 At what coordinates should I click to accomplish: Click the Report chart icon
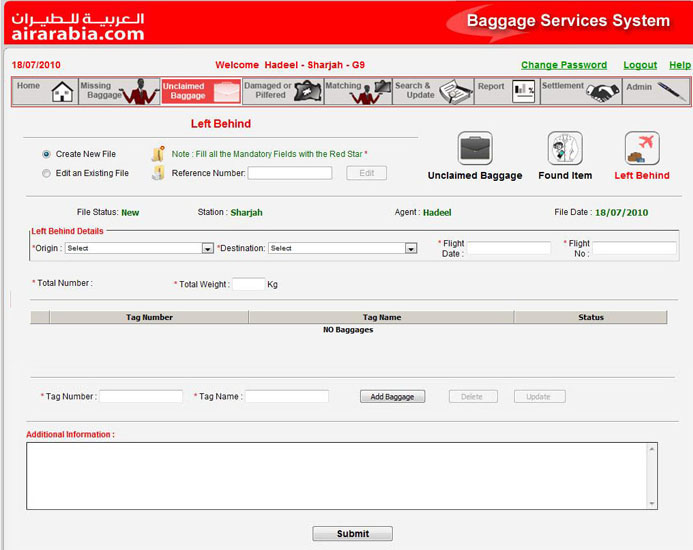click(x=523, y=92)
